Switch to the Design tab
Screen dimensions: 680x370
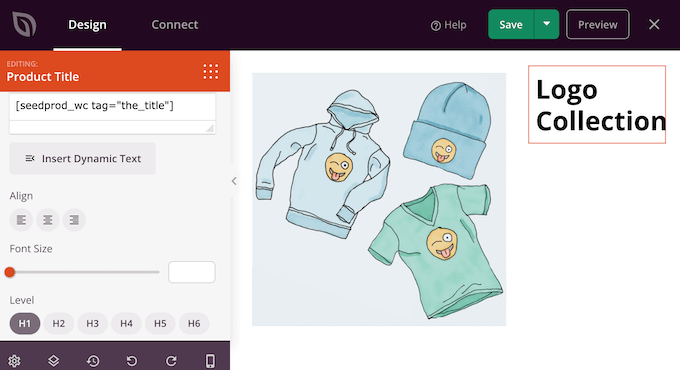click(x=87, y=25)
